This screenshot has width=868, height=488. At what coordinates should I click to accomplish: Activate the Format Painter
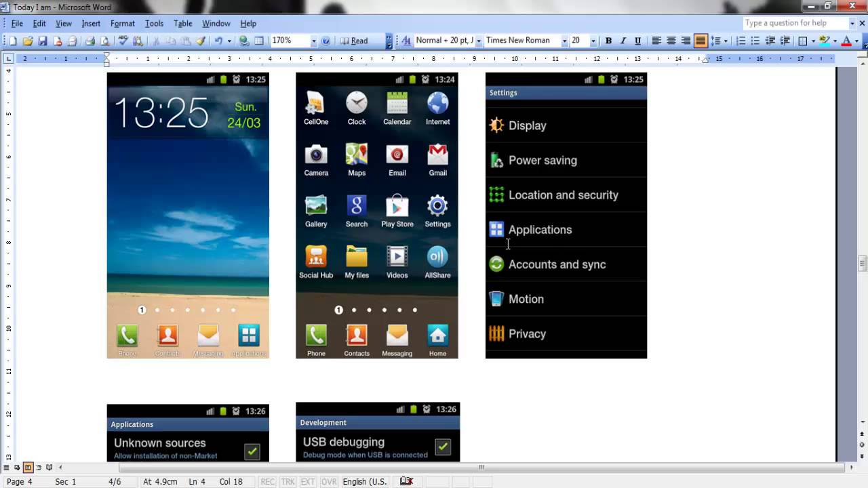point(200,41)
